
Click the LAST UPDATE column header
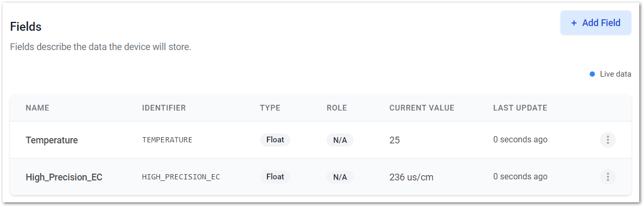tap(520, 108)
